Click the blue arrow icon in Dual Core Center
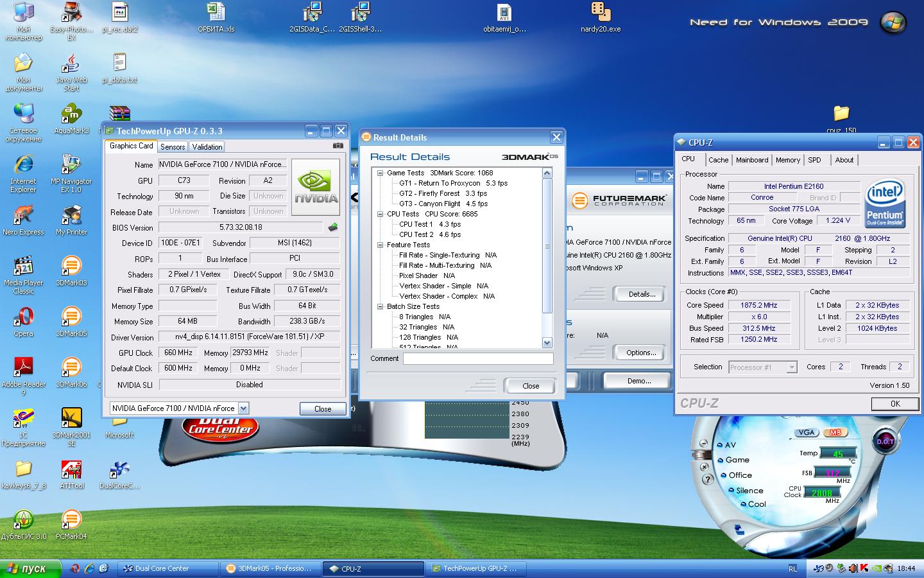924x578 pixels. coord(739,530)
